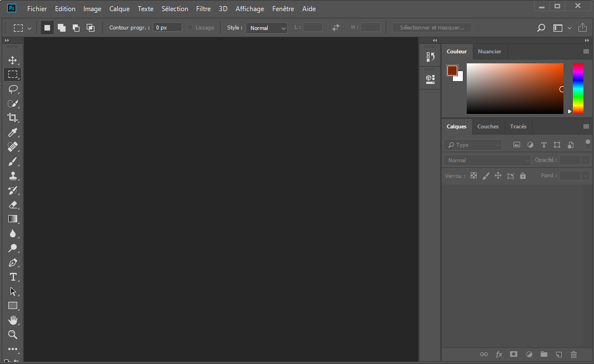Select the Blur tool
Screen dimensions: 594x364
pyautogui.click(x=12, y=233)
